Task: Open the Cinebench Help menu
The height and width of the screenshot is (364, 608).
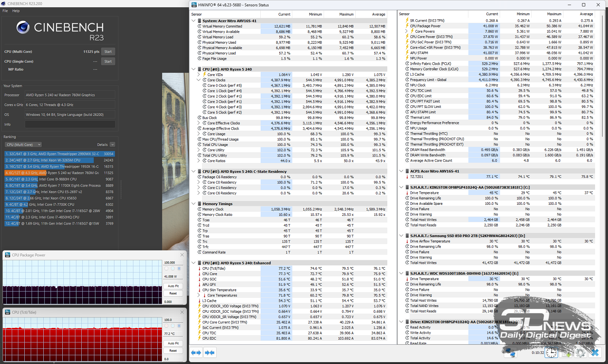Action: 16,11
